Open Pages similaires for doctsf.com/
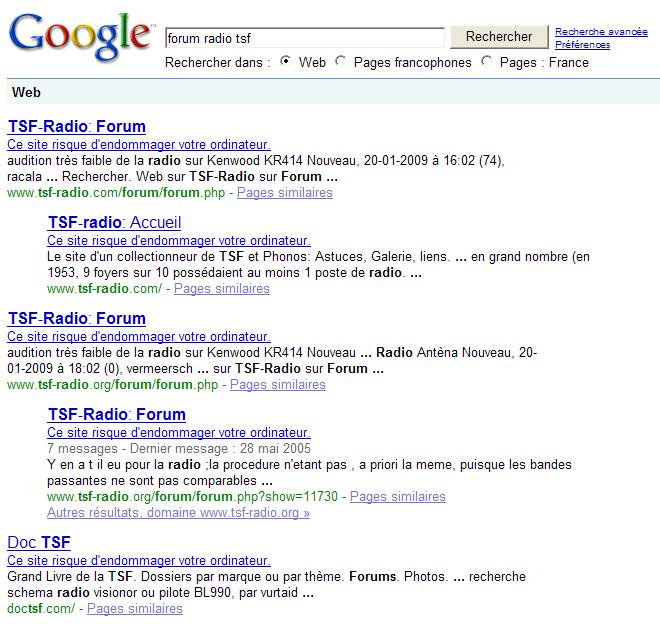 point(135,609)
